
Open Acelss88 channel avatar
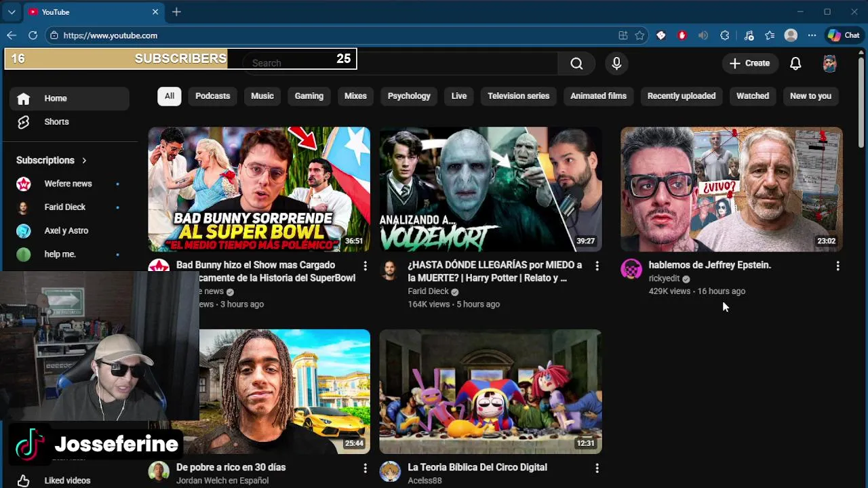[x=390, y=472]
